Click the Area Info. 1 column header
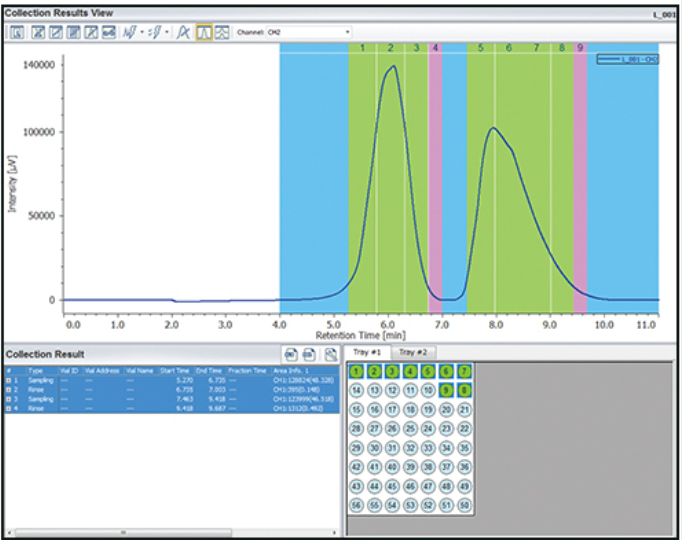 point(290,370)
